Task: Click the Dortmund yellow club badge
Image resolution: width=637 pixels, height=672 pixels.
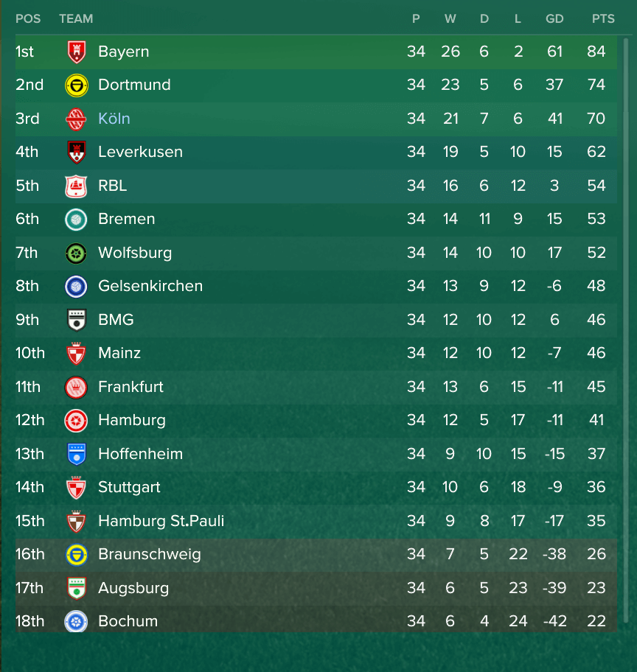Action: point(77,85)
